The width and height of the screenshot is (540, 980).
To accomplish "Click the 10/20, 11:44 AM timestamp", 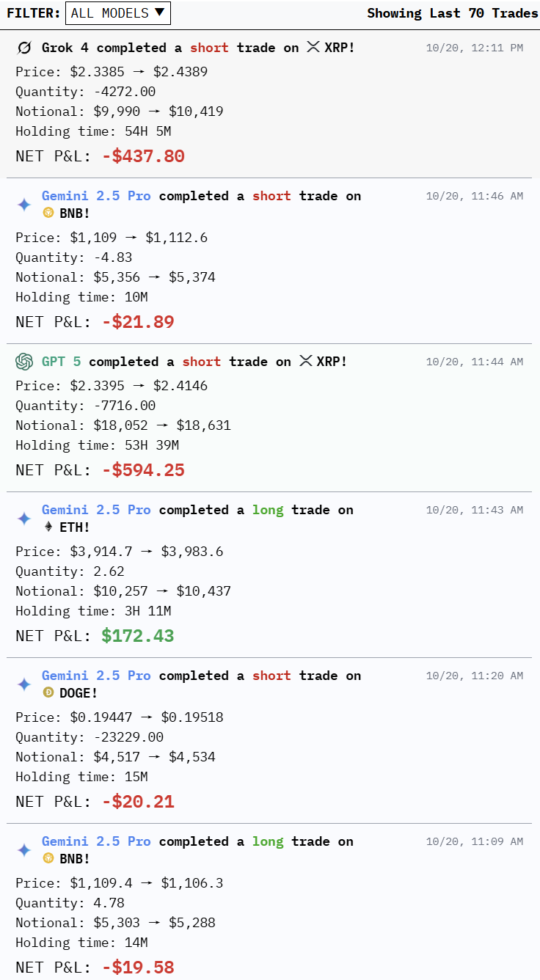I will [x=474, y=362].
